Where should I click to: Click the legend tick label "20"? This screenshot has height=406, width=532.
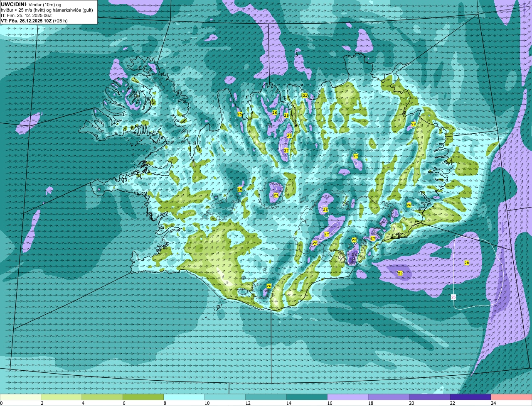coord(412,403)
